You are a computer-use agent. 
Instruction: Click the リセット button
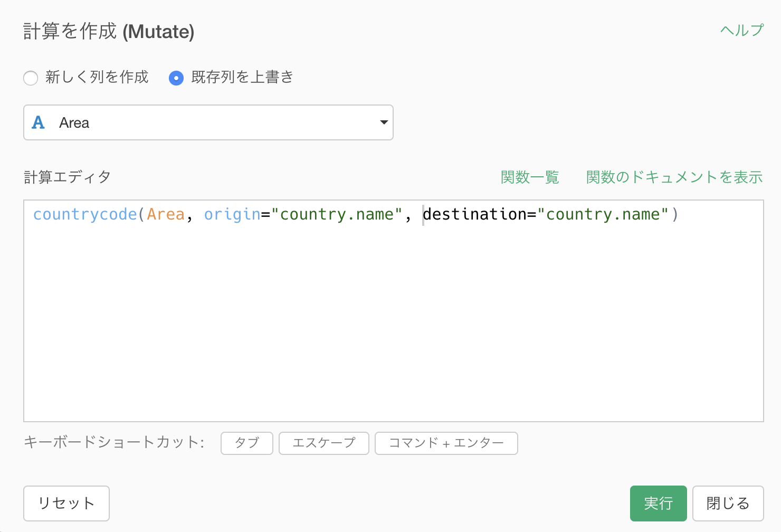point(66,503)
